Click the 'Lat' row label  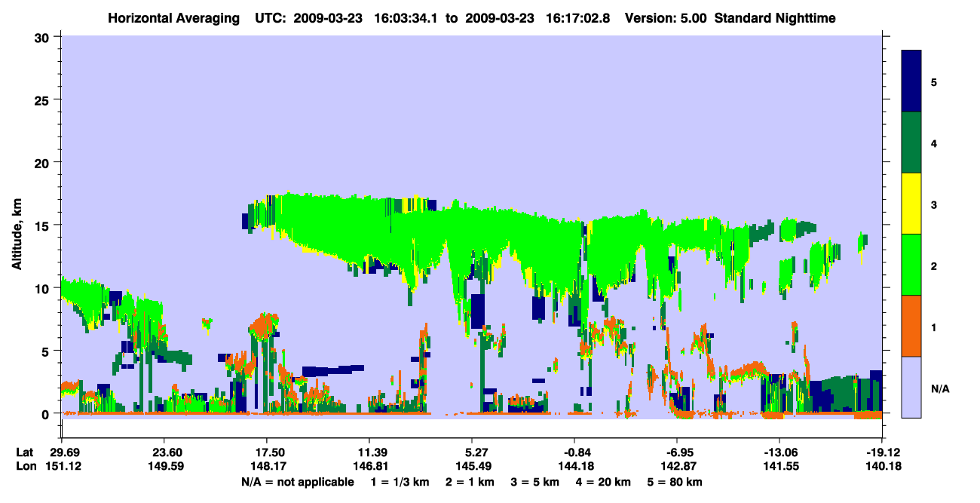click(24, 452)
